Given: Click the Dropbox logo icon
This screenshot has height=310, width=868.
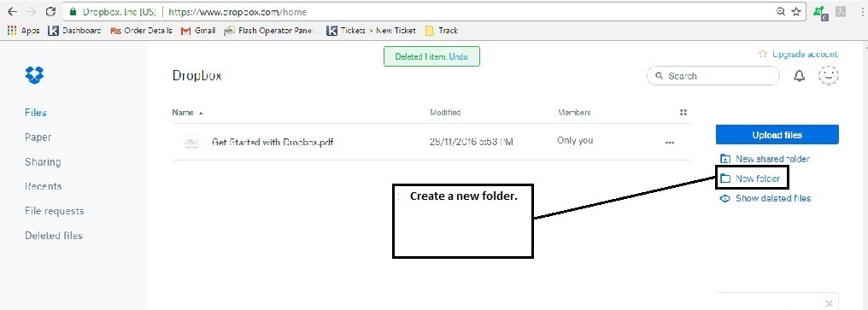Looking at the screenshot, I should 35,75.
